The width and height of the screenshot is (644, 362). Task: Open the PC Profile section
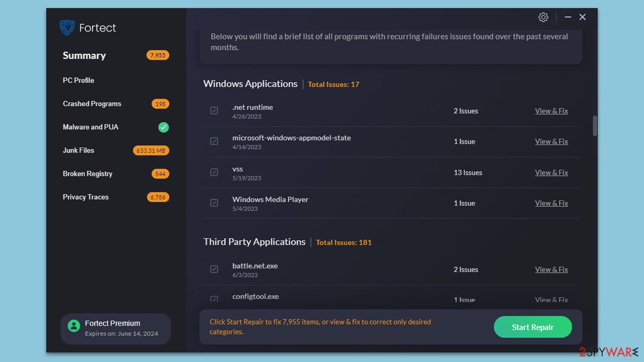pyautogui.click(x=78, y=80)
